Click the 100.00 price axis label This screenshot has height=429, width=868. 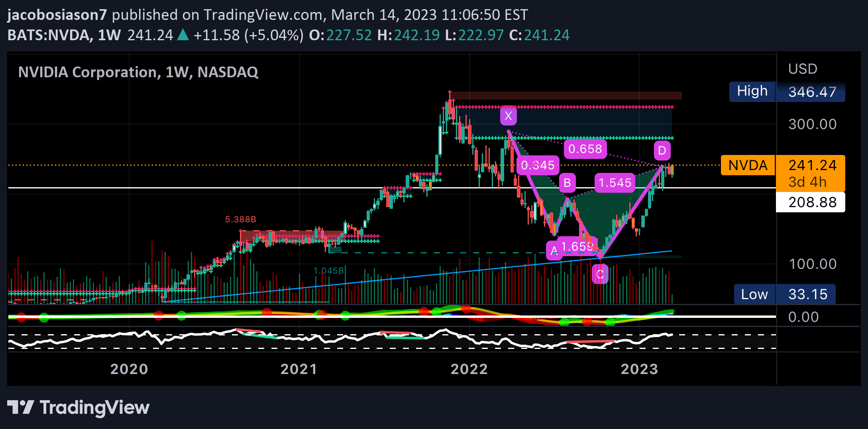(x=813, y=264)
